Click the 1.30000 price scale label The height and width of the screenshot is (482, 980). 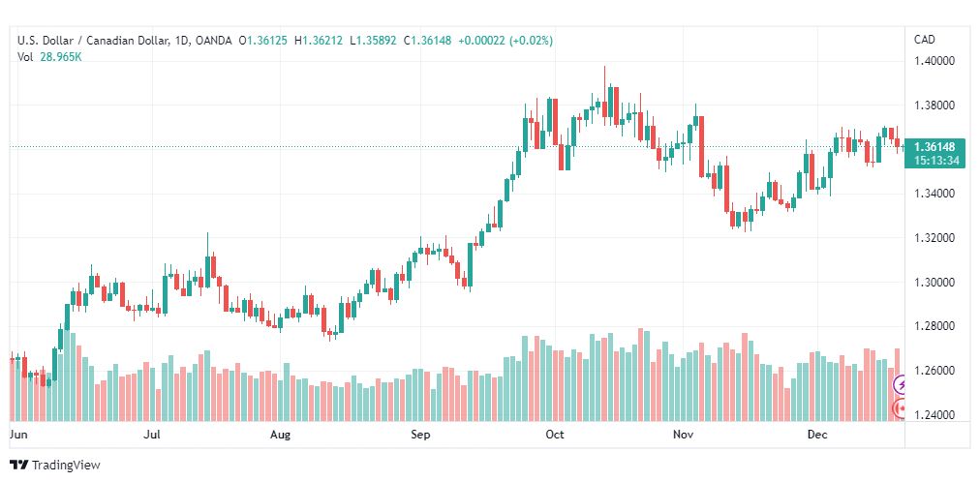(x=934, y=283)
